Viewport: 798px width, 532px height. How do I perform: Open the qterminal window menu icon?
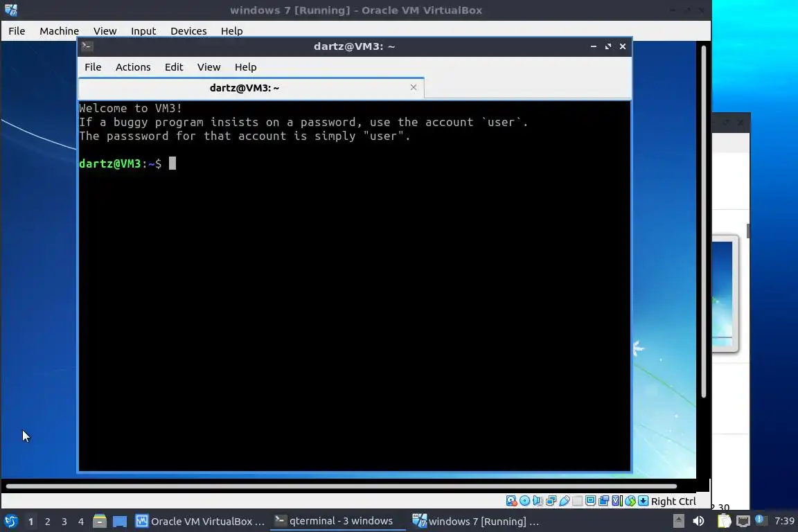87,46
